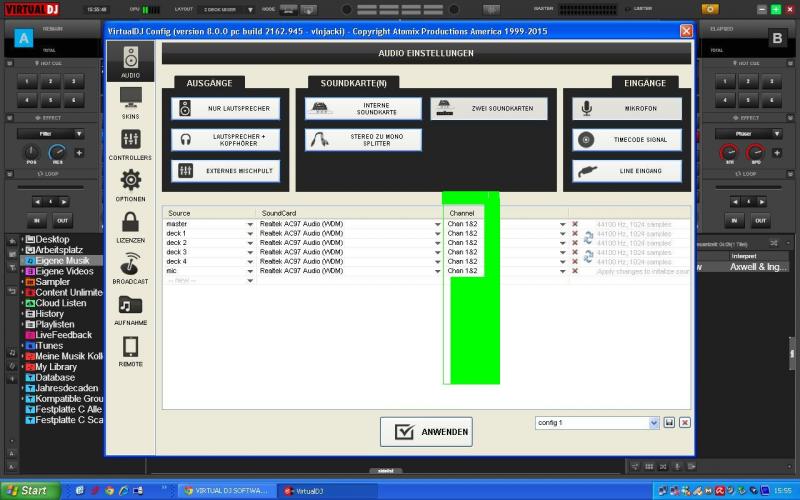This screenshot has width=800, height=500.
Task: Select Arbeitsplatz in browser tree
Action: click(54, 250)
